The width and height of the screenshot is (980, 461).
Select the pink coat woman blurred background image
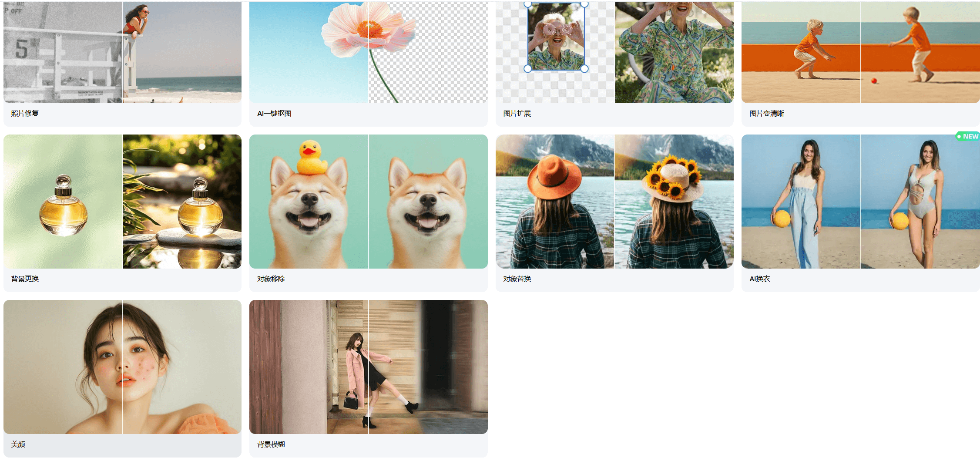[368, 367]
